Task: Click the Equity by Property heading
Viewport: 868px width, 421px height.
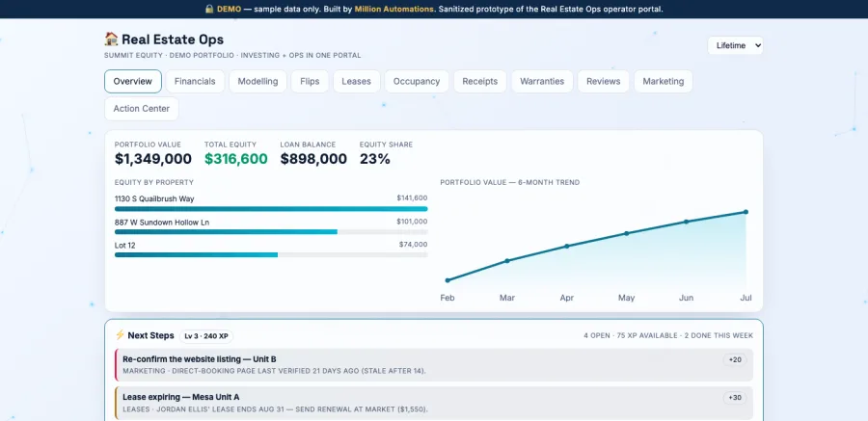Action: pos(154,183)
